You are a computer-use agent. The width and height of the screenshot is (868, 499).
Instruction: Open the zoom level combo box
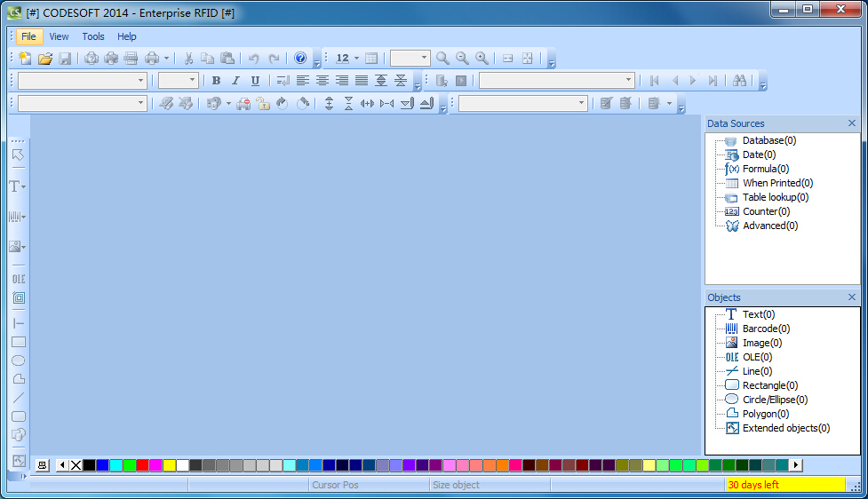(410, 58)
